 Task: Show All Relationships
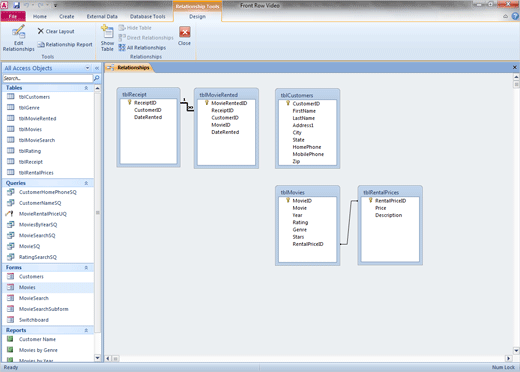[x=142, y=48]
